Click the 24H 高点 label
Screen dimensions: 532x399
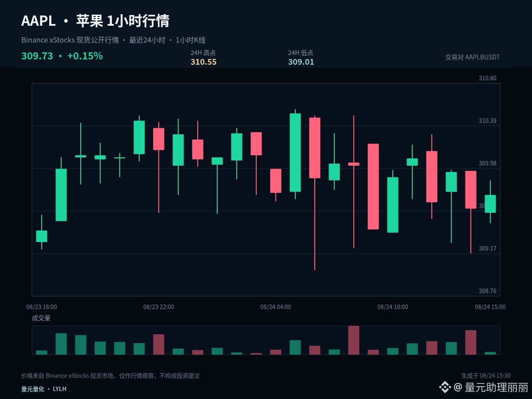pos(203,53)
